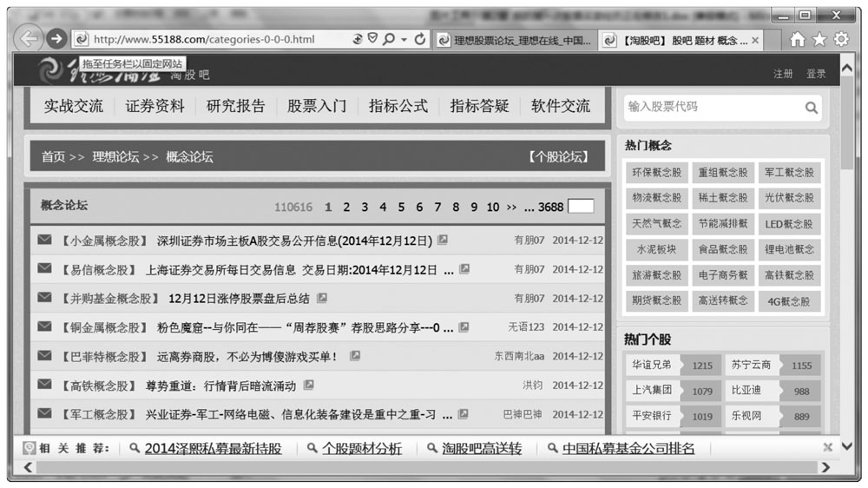Open new-window icon after 深圳证券市场 post

443,240
